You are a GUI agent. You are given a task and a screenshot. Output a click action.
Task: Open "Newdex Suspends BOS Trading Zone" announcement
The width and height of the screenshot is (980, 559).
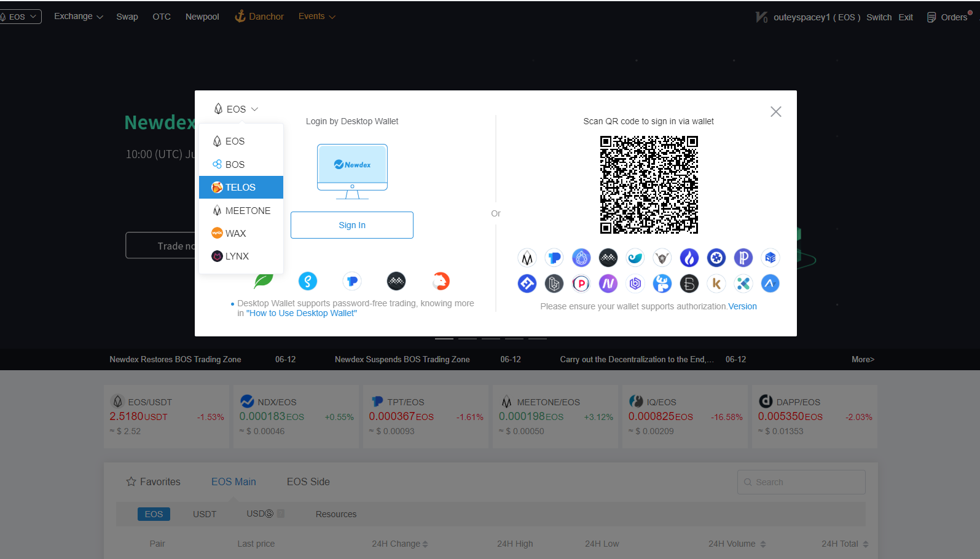[x=402, y=359]
